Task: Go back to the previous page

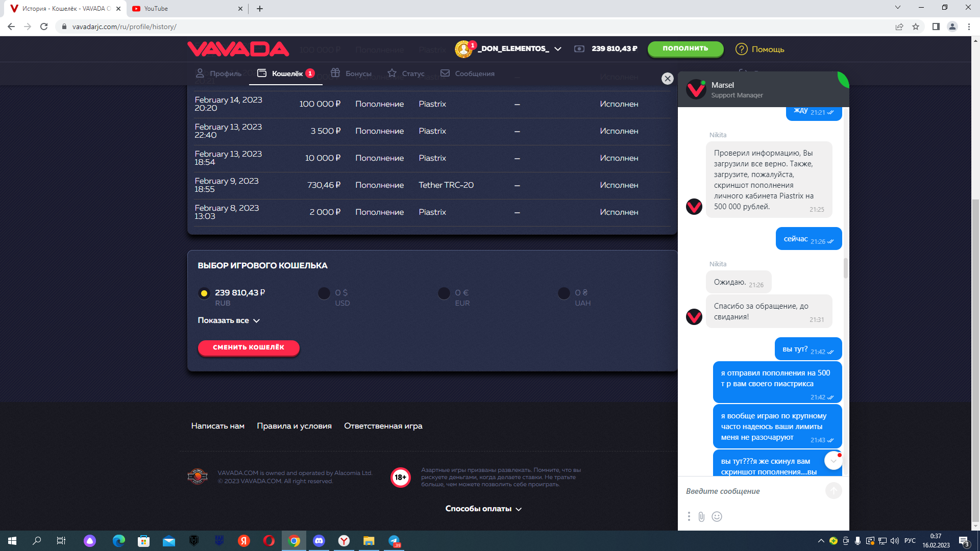Action: [11, 27]
